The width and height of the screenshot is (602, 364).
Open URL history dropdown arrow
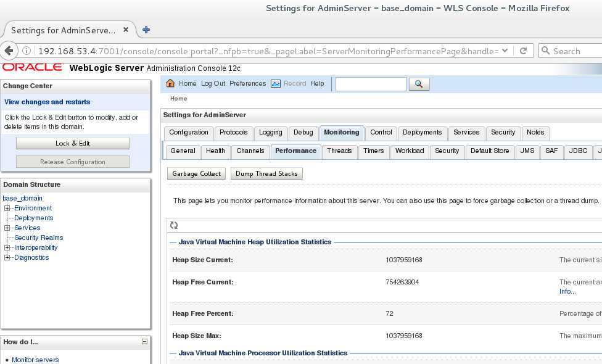coord(505,51)
